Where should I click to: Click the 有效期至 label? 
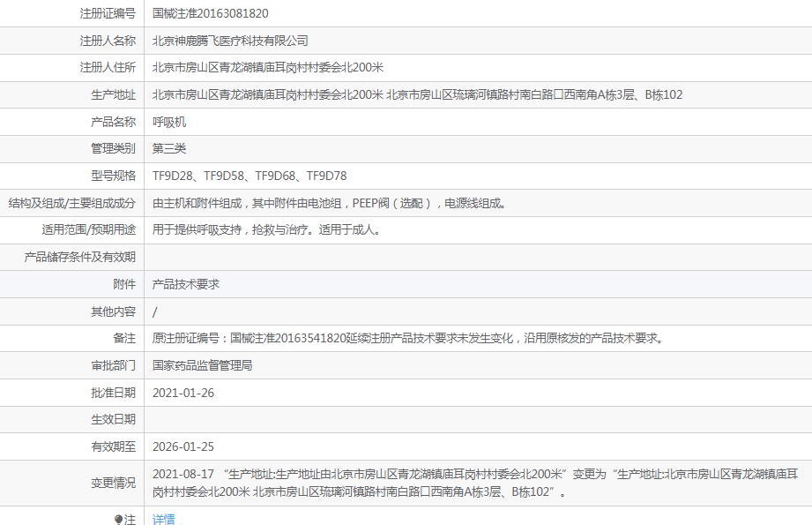pos(114,446)
